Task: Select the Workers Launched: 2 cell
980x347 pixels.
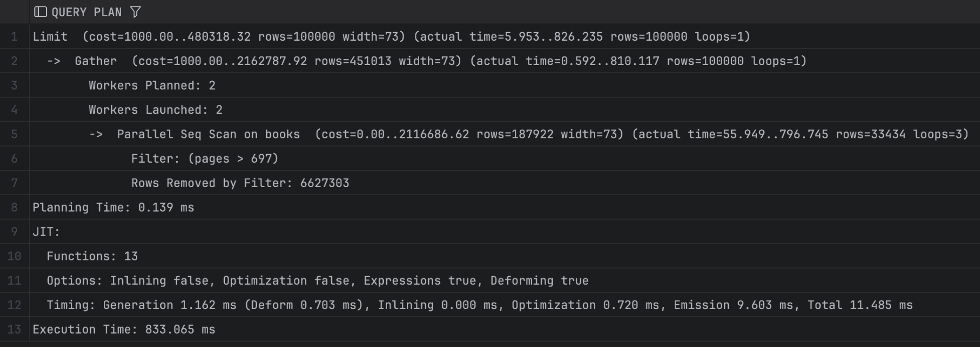Action: click(x=156, y=110)
